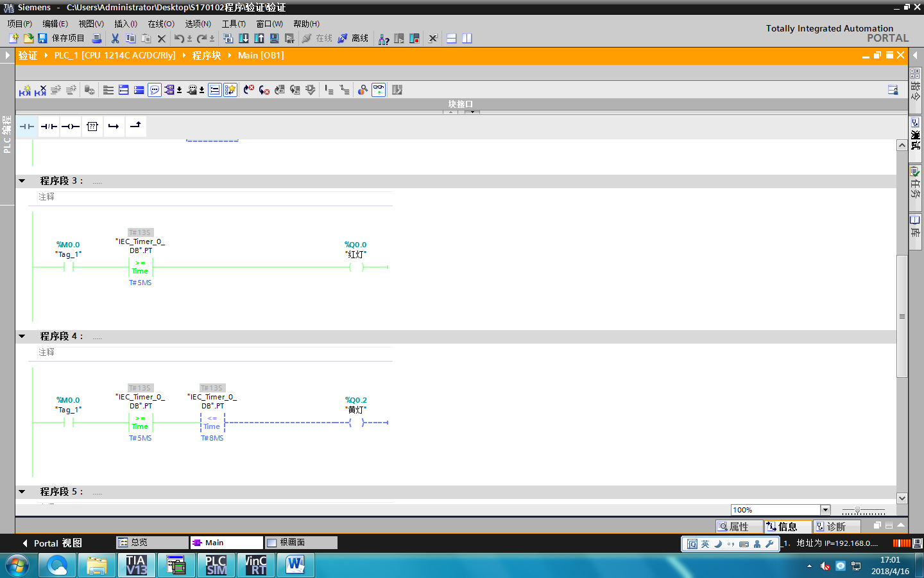This screenshot has width=924, height=578.
Task: Insert a normally closed contact
Action: [49, 127]
